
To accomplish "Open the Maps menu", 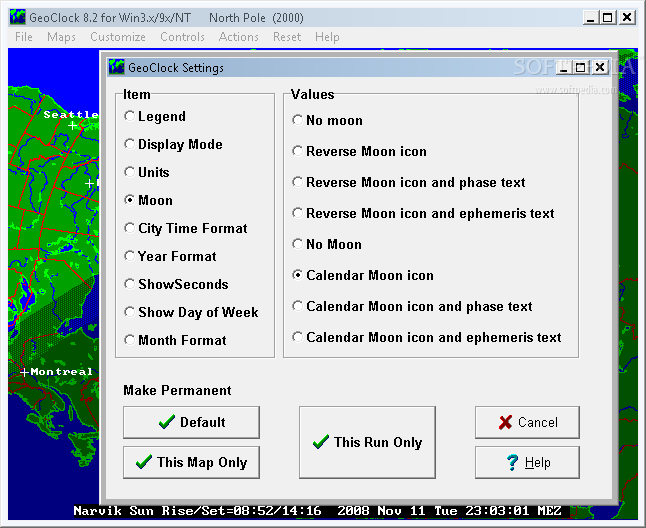I will 61,37.
